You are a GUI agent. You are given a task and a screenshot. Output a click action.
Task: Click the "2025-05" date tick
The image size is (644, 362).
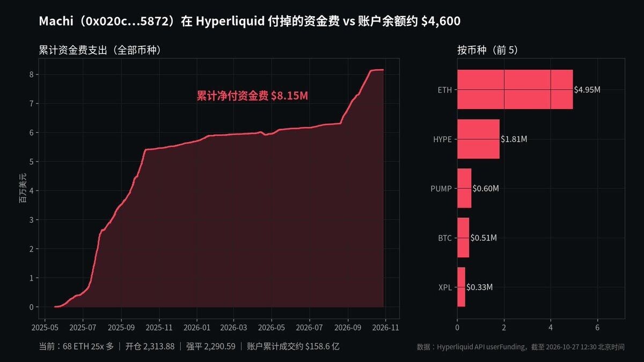click(45, 327)
